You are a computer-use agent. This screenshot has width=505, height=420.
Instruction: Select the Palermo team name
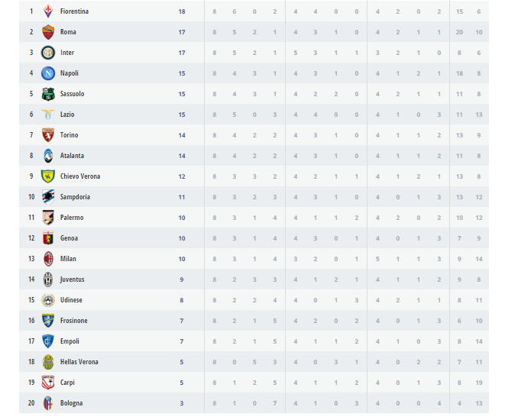[72, 218]
